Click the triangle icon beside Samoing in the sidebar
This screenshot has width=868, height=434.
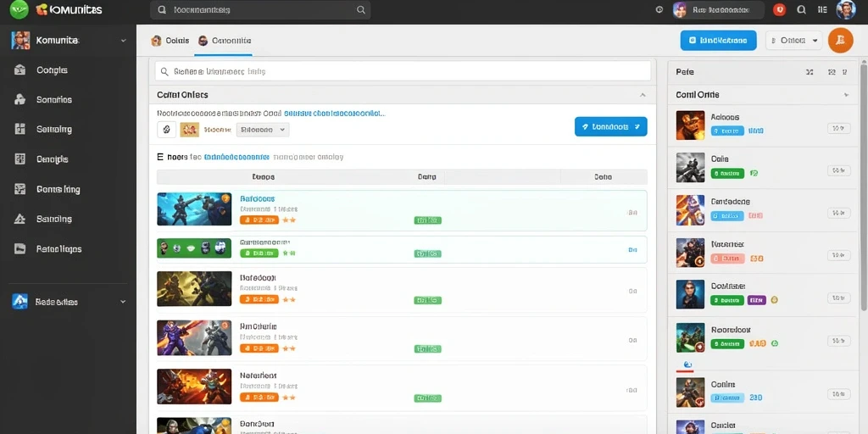click(x=20, y=219)
